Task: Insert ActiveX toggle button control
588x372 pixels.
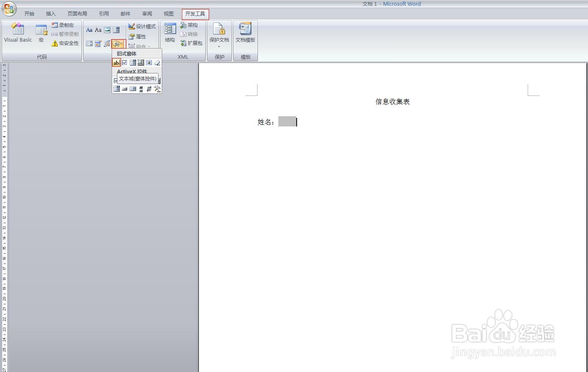Action: (x=125, y=89)
